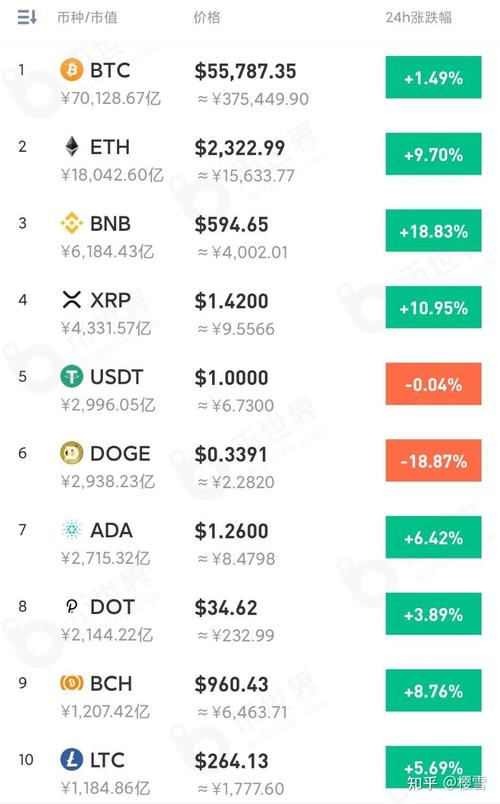Screen dimensions: 500x804
Task: Open the ETH price $2,322.99
Action: point(239,148)
